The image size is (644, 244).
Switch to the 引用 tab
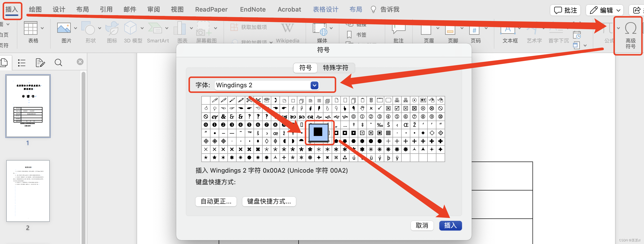coord(106,9)
